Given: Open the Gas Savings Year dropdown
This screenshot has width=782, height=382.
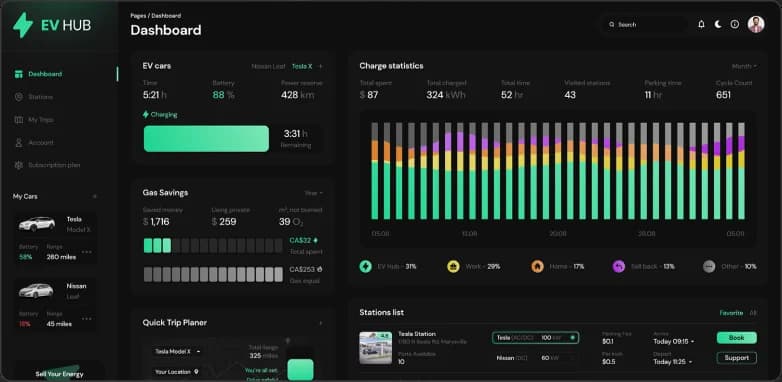Looking at the screenshot, I should (x=314, y=193).
